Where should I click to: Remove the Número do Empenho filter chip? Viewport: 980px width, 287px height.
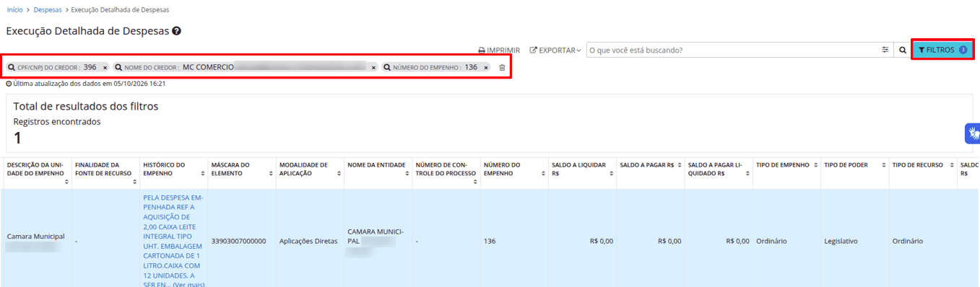tap(486, 67)
